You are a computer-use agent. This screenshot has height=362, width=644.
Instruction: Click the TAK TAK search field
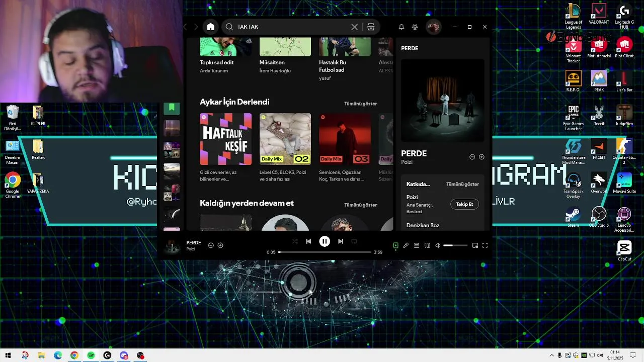coord(292,27)
